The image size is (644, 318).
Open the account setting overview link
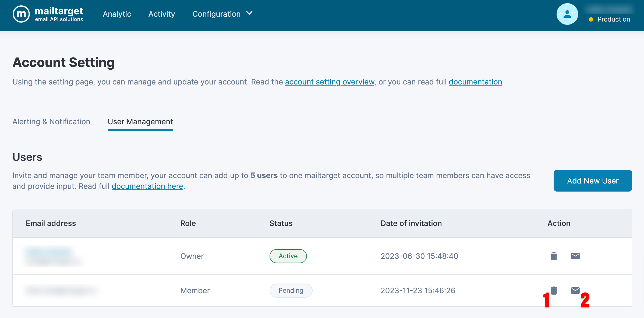pyautogui.click(x=330, y=82)
